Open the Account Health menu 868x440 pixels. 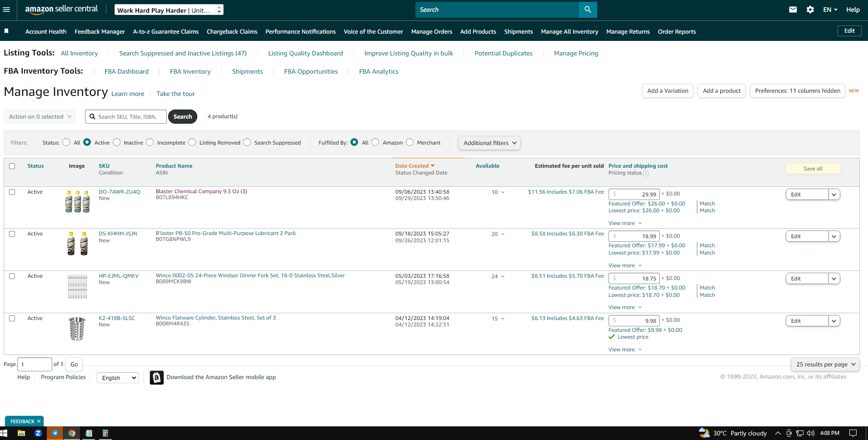tap(46, 31)
